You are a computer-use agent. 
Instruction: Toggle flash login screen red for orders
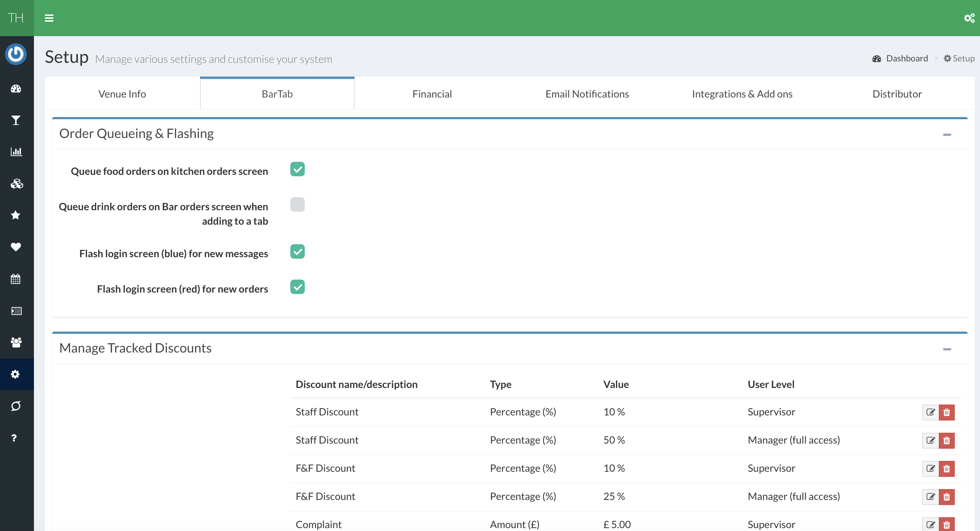click(297, 287)
